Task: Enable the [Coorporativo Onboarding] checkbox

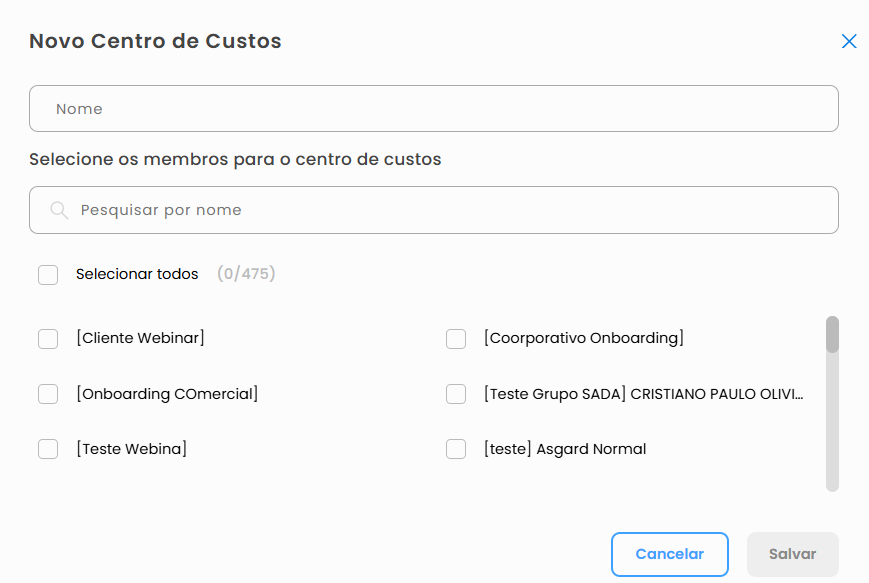Action: coord(456,339)
